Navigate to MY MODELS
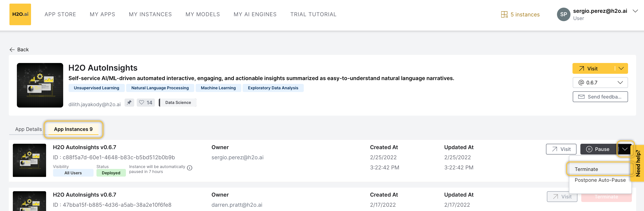The width and height of the screenshot is (644, 211). pos(203,14)
